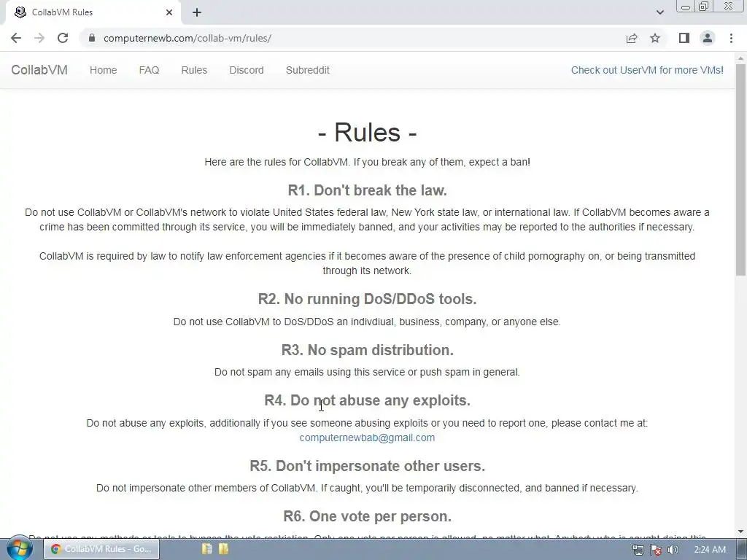View site info via lock icon
This screenshot has height=560, width=747.
tap(92, 38)
